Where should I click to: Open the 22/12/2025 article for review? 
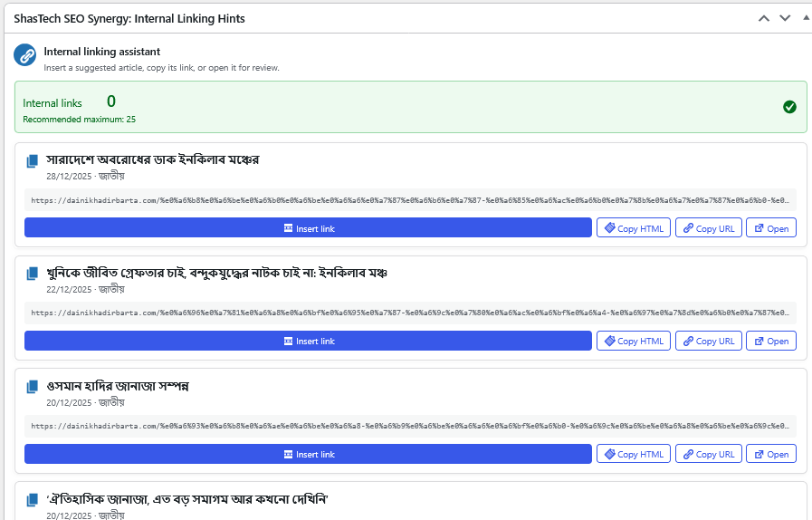[x=771, y=341]
